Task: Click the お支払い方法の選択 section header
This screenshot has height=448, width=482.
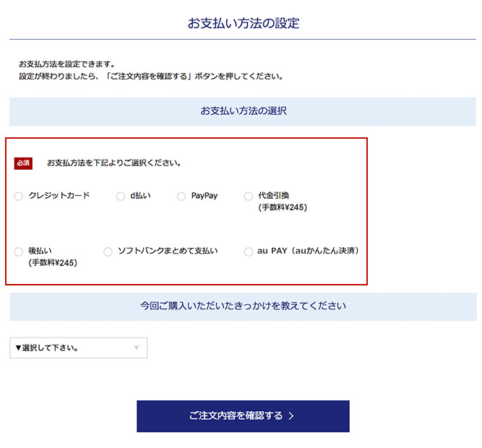Action: (x=243, y=111)
